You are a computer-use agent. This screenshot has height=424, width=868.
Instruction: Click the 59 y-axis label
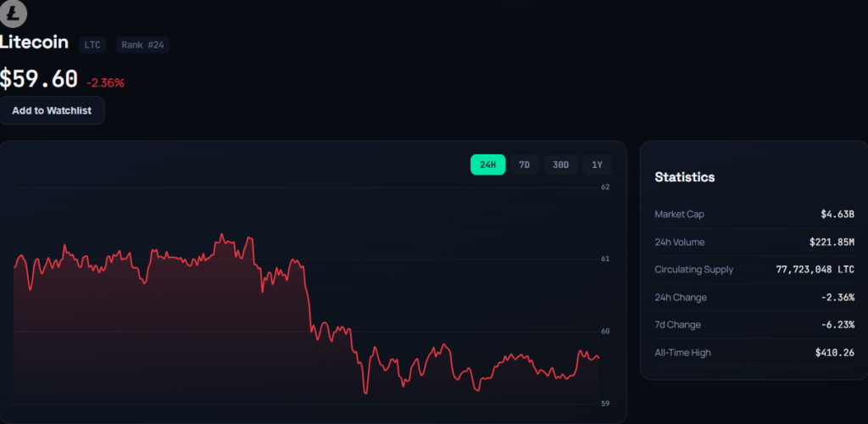coord(605,404)
